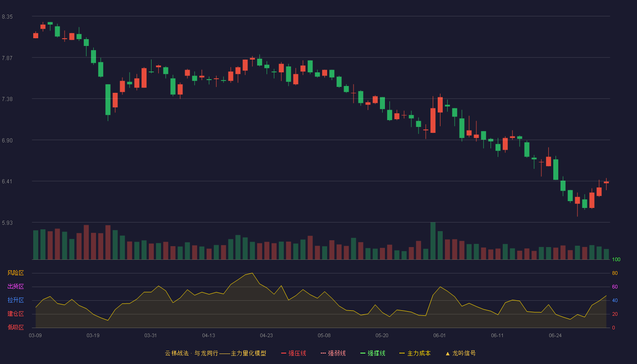
Task: Toggle the 强压线 legend series
Action: [x=293, y=353]
